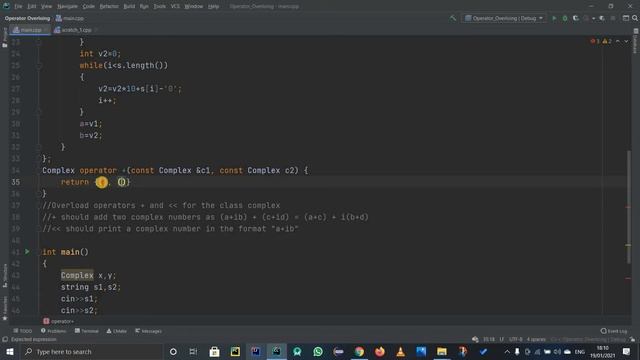Expand the dropdown arrow beside profiler
The width and height of the screenshot is (640, 360).
(593, 18)
